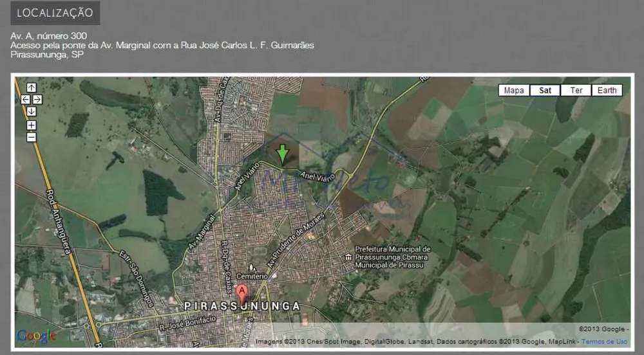Click the address line Av. A, número 300
This screenshot has height=355, width=644.
click(48, 35)
